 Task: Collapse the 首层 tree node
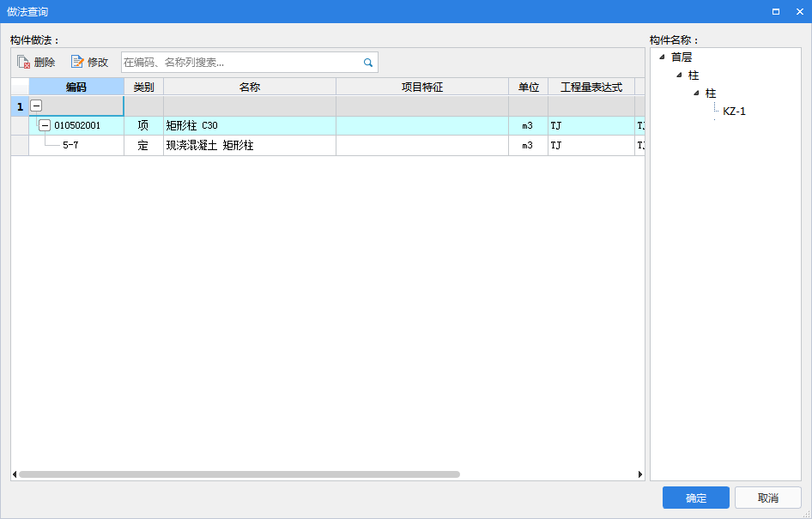(x=663, y=57)
